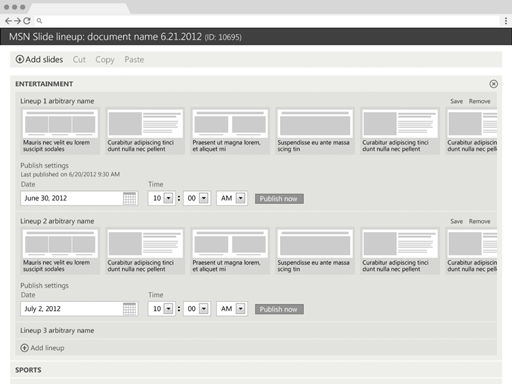Select Lineup 2 second slide 'Curabitur adipiscing tinci'
Viewport: 512px width, 384px height.
click(x=145, y=251)
